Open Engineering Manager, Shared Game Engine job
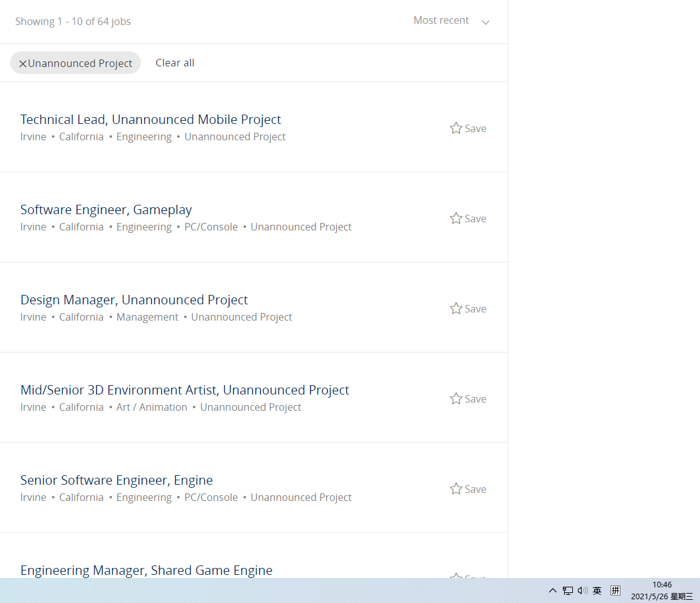Screen dimensions: 700x603 [147, 570]
